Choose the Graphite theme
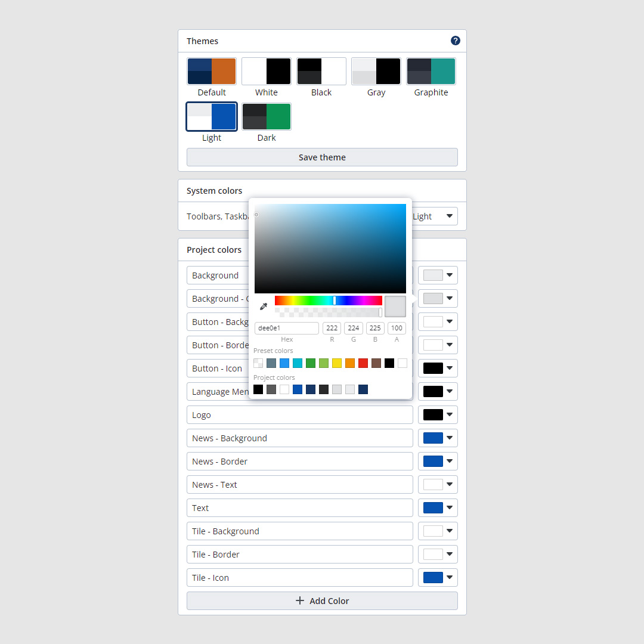 click(x=431, y=72)
